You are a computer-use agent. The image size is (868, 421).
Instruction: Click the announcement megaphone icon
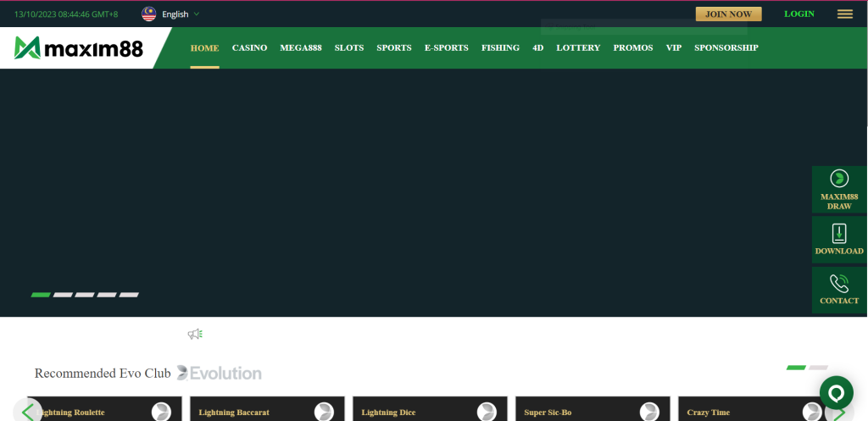[x=195, y=334]
